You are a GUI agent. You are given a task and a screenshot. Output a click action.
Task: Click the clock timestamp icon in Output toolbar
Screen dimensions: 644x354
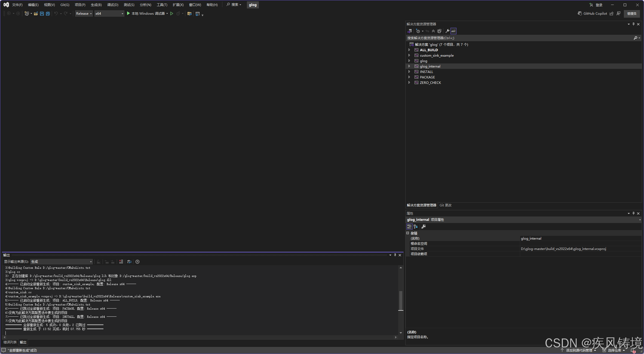pos(137,262)
